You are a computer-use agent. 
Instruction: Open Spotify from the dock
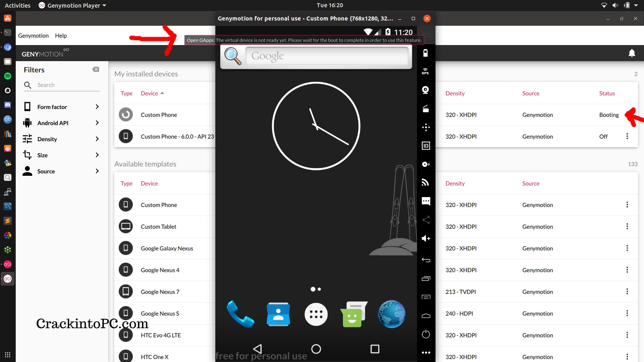(8, 76)
